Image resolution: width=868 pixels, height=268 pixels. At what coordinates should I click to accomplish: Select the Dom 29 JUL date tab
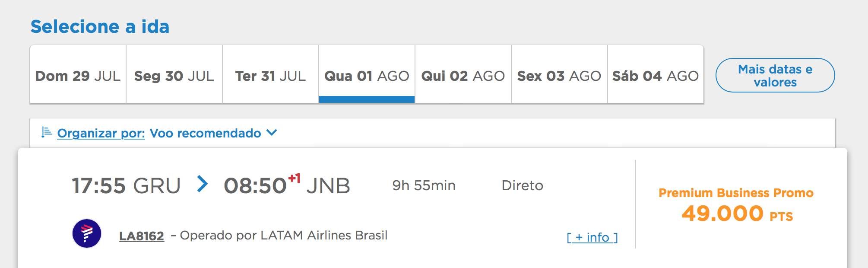tap(78, 74)
